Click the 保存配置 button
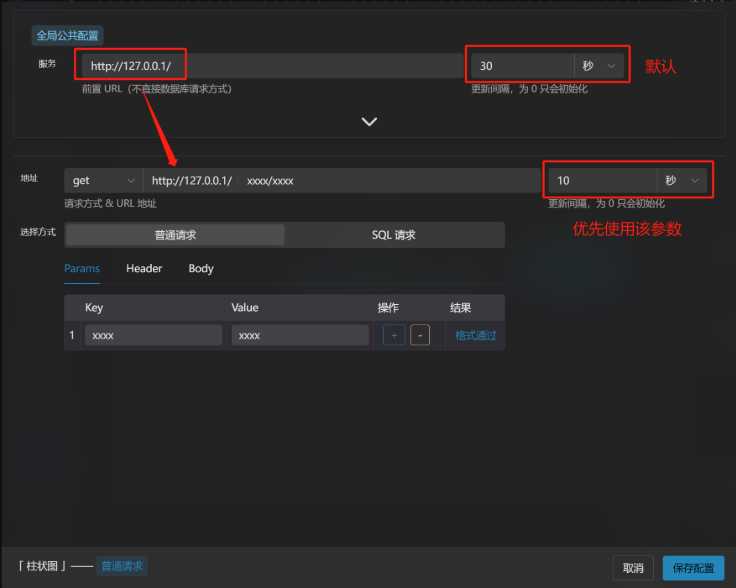 [693, 567]
